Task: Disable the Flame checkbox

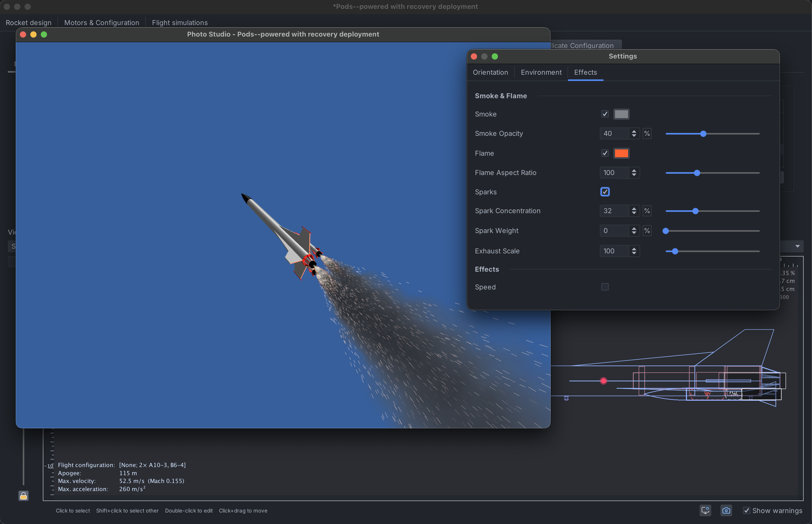Action: 605,153
